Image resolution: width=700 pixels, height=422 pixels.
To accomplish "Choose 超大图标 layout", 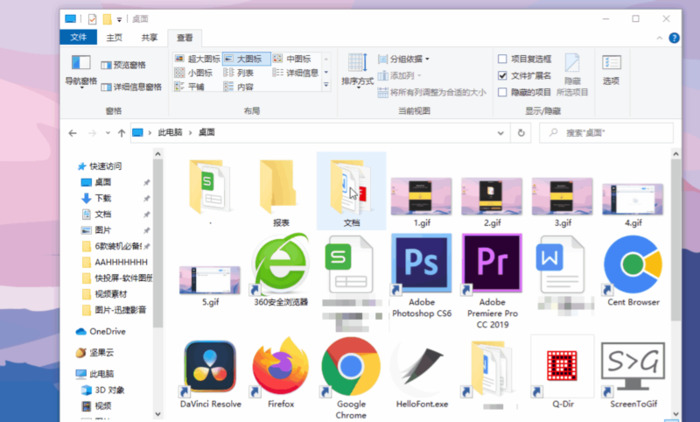I will tap(197, 58).
